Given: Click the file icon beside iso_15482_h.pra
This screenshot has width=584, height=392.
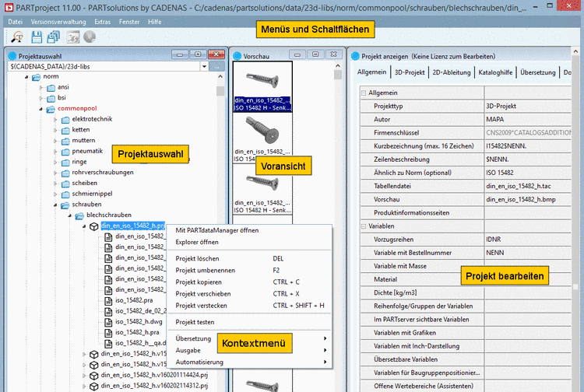Looking at the screenshot, I should [x=108, y=333].
